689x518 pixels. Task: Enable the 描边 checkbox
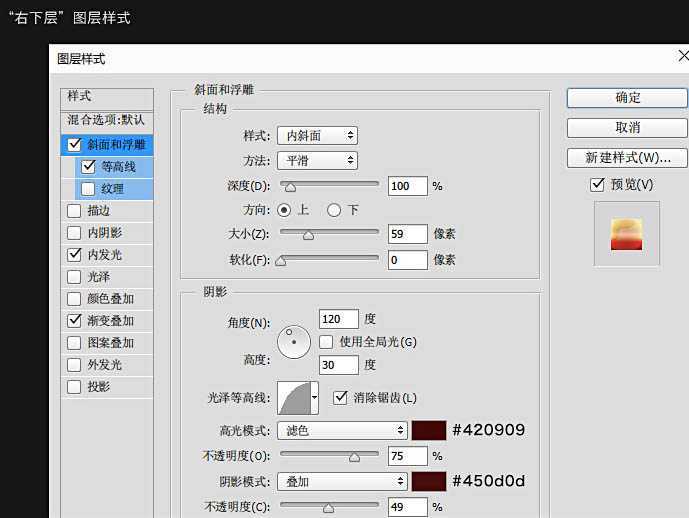pyautogui.click(x=74, y=211)
